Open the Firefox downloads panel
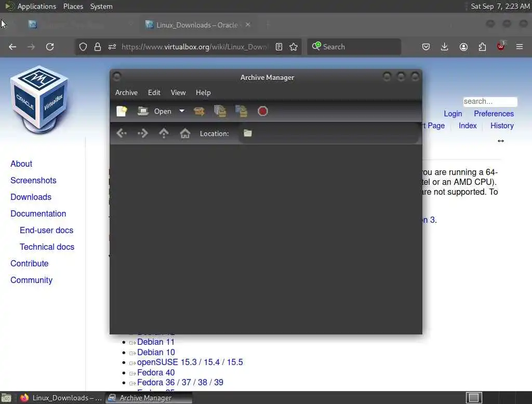532x404 pixels. click(445, 47)
